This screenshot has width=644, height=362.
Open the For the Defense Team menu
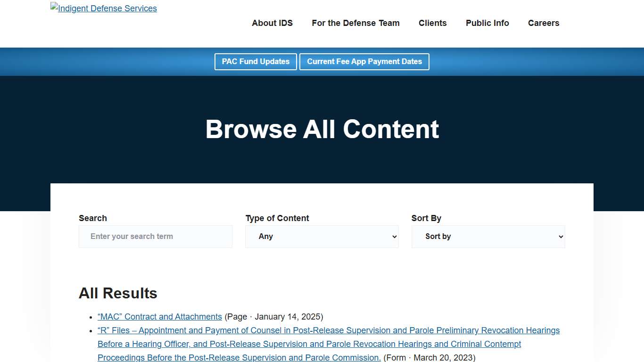click(355, 23)
